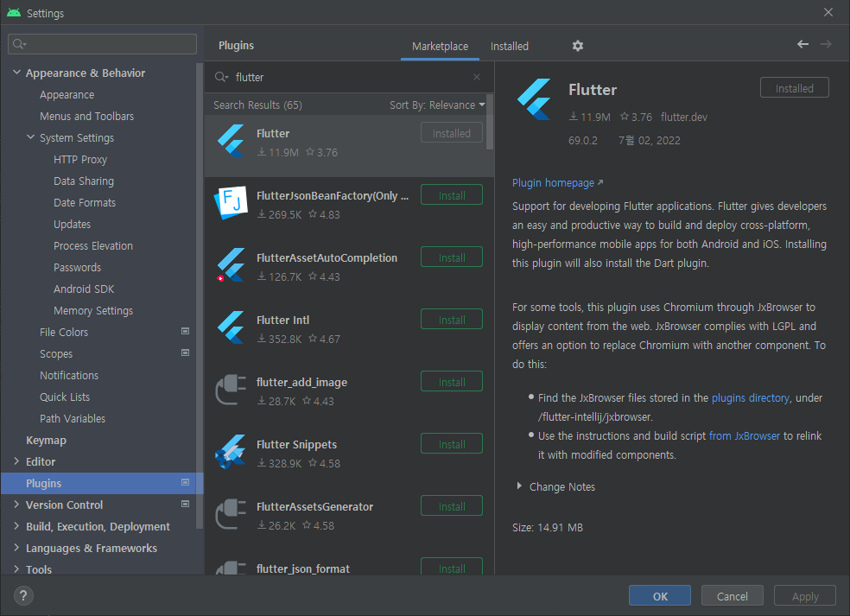The width and height of the screenshot is (850, 616).
Task: Select Date Formats in the tree
Action: [85, 203]
